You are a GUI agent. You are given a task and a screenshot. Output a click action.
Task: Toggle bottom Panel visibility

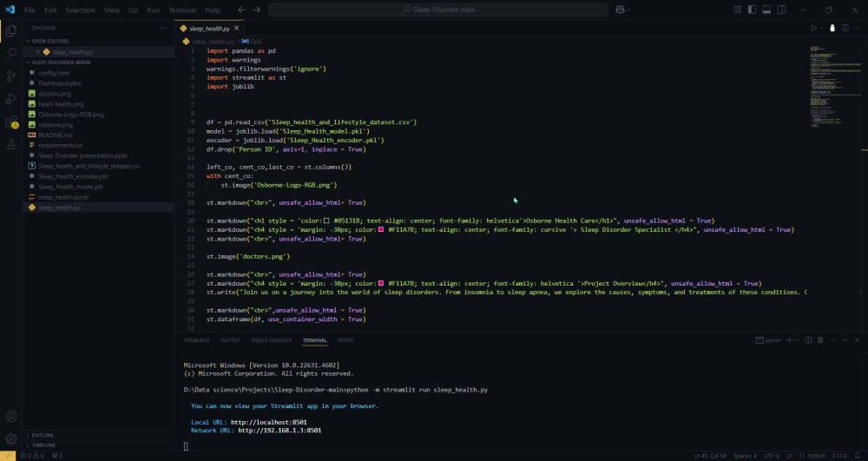[x=766, y=10]
